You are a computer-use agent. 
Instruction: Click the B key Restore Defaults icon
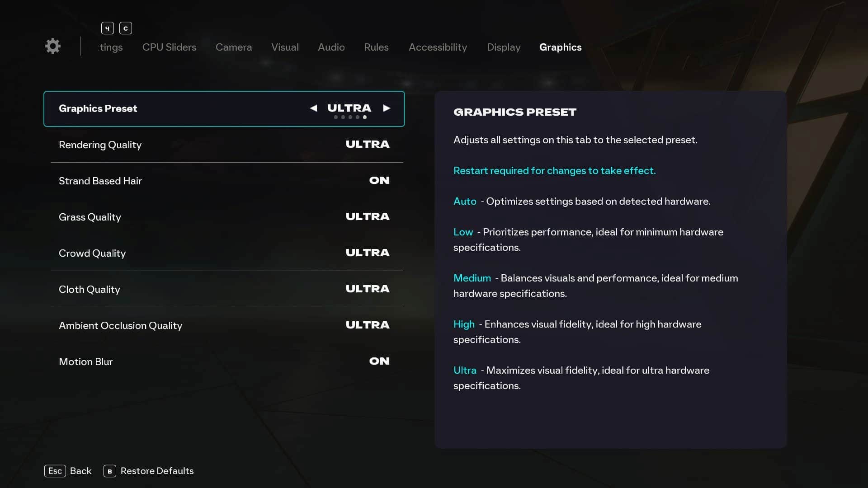tap(109, 471)
